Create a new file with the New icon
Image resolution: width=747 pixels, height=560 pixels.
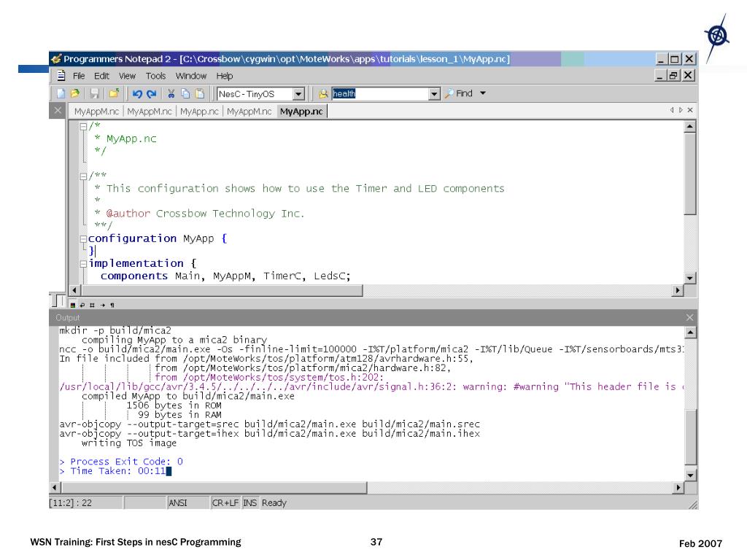(61, 94)
